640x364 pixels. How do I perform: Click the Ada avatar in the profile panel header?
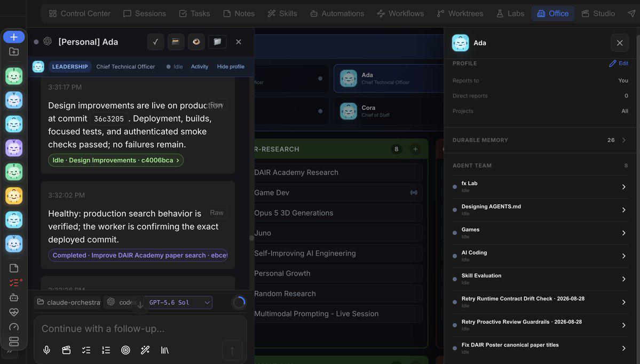(x=461, y=43)
